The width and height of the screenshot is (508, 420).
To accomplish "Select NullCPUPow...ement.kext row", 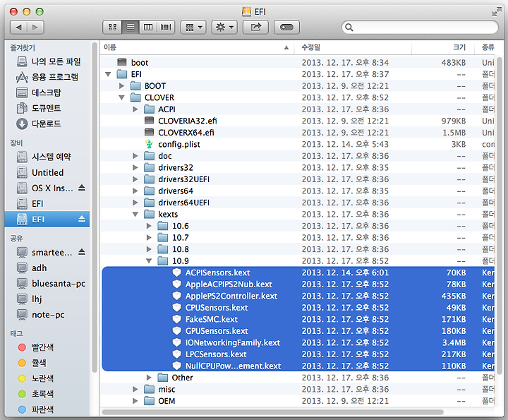I will (x=298, y=366).
